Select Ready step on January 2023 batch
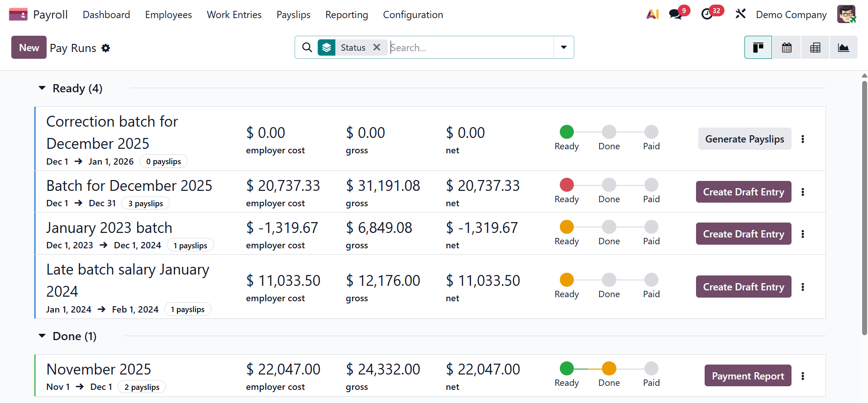This screenshot has width=868, height=403. tap(567, 227)
